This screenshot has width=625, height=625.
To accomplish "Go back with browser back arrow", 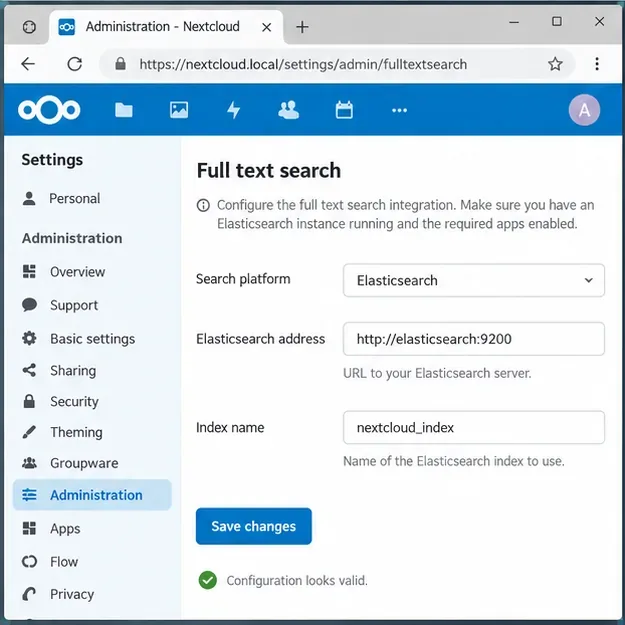I will 28,64.
